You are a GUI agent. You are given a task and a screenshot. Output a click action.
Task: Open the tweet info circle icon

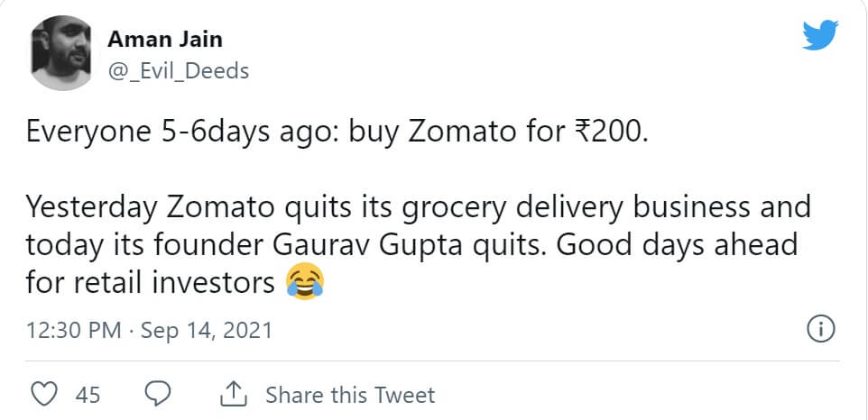point(819,330)
